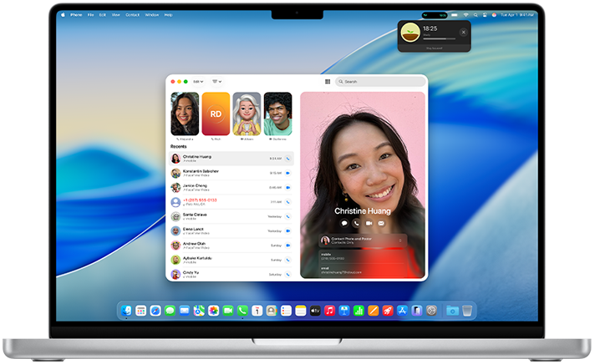Image resolution: width=595 pixels, height=364 pixels.
Task: Open Music app in the Dock
Action: (329, 311)
